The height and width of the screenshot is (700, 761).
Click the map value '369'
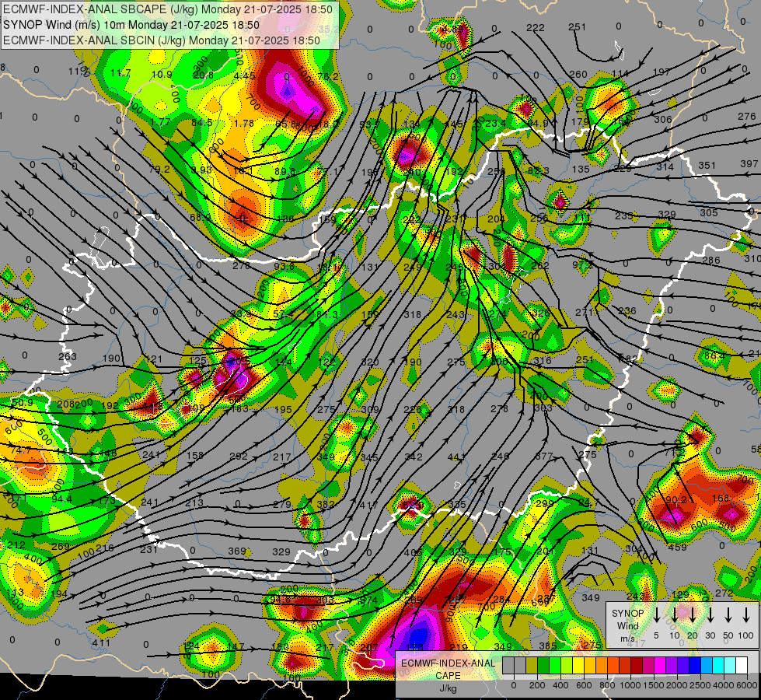[x=237, y=551]
